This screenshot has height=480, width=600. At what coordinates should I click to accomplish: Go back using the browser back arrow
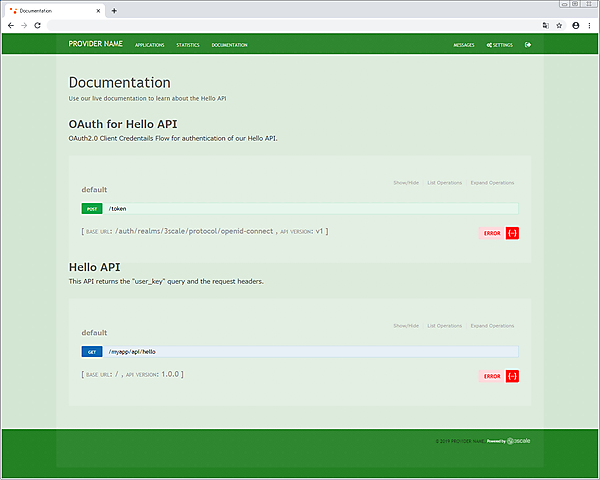[10, 25]
